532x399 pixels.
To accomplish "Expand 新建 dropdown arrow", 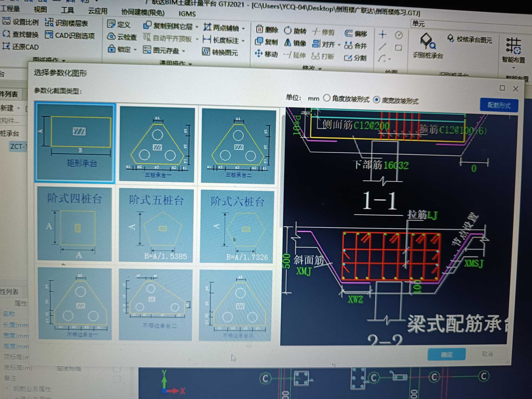I will point(18,108).
